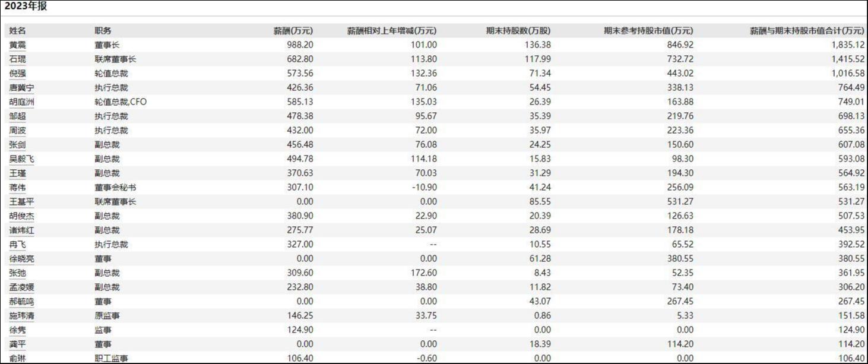Sort by 期末参考持股市值(万元) header
Viewport: 868px width, 364px height.
(x=648, y=31)
